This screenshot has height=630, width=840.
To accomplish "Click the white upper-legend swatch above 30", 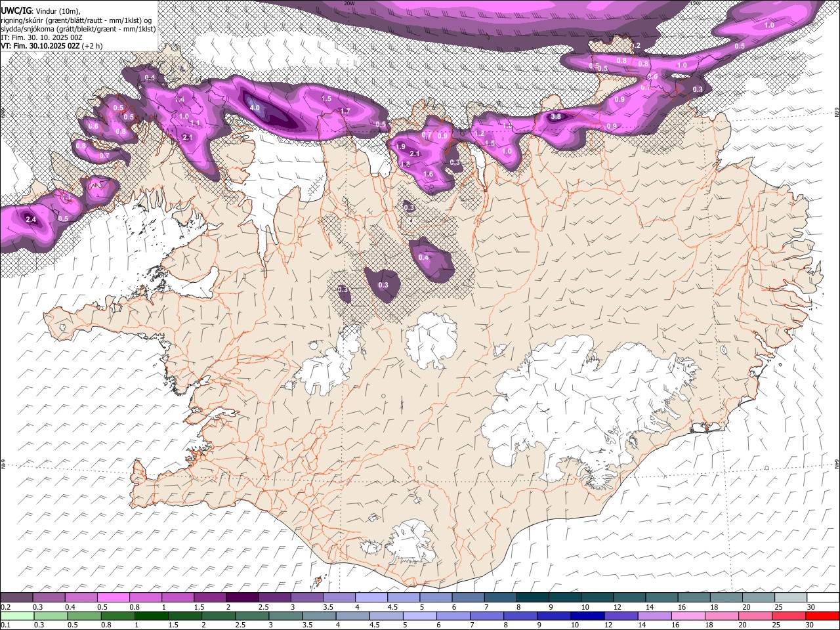I will 823,598.
